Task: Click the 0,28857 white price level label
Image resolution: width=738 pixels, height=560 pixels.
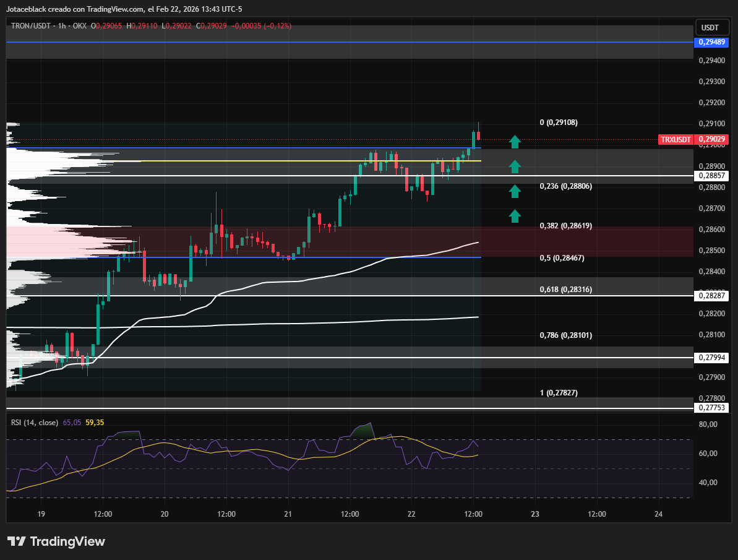Action: (712, 176)
